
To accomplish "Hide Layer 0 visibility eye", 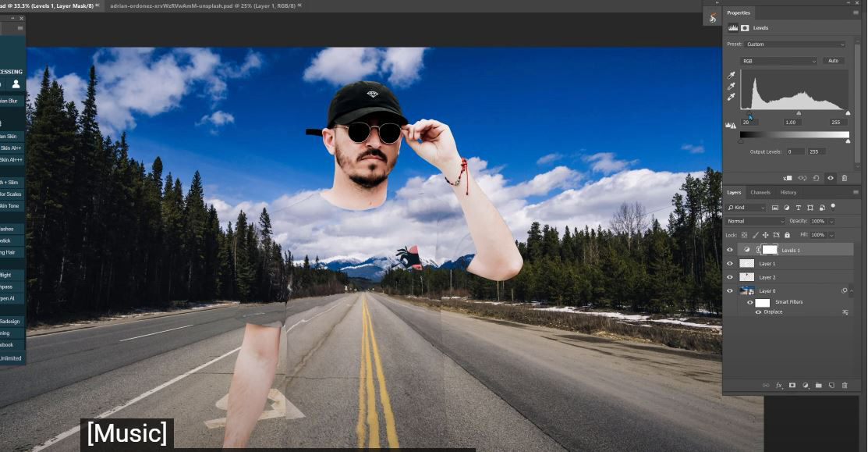I will [730, 291].
